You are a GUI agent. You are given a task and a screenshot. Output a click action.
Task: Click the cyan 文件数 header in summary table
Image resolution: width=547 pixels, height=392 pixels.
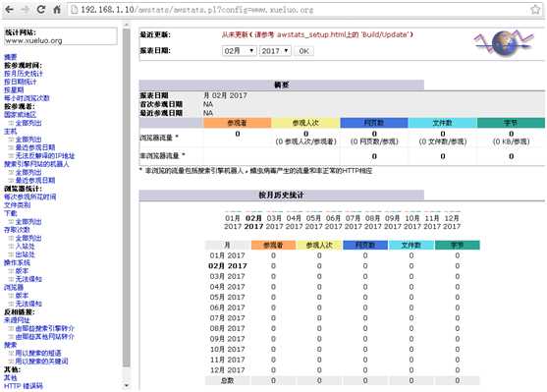coord(442,123)
